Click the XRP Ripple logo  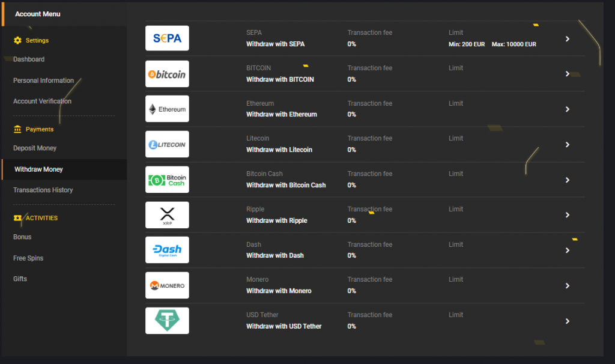point(167,215)
